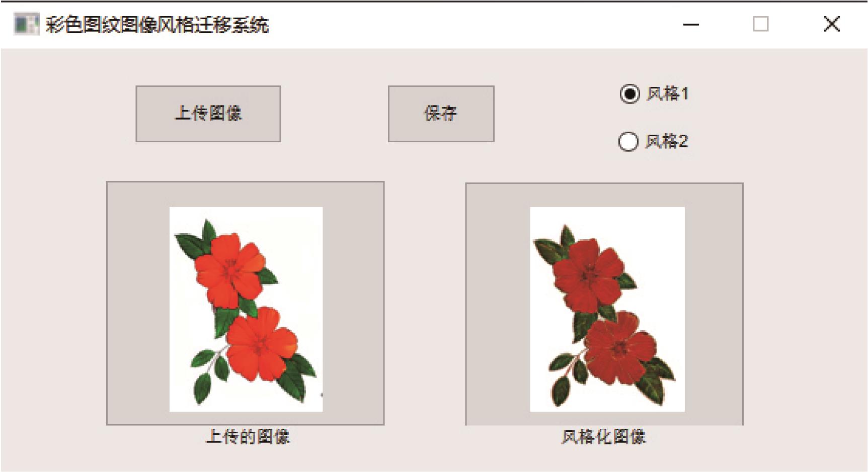Click the 上传的图像 caption
The height and width of the screenshot is (472, 868).
click(x=248, y=436)
